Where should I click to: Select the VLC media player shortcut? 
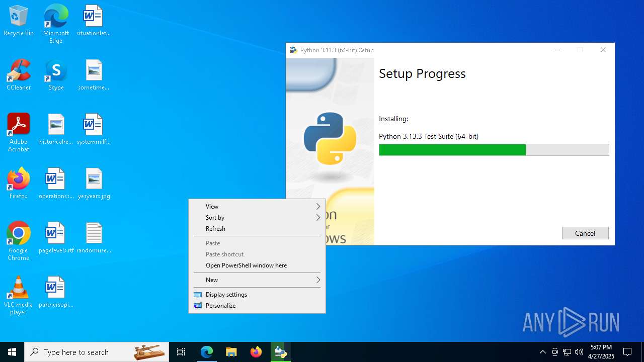pos(19,296)
